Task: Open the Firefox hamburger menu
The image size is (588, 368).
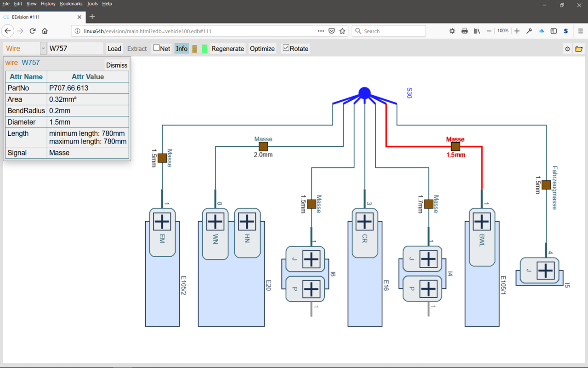Action: coord(581,31)
